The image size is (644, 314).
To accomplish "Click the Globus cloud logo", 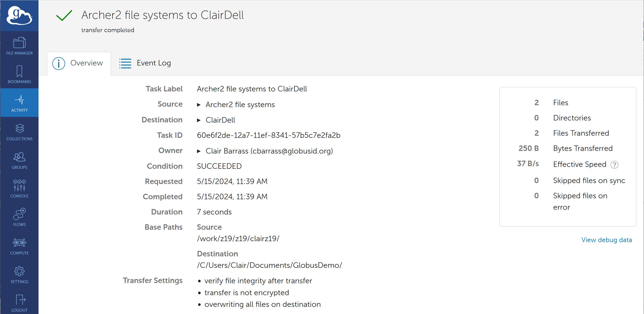I will coord(19,15).
